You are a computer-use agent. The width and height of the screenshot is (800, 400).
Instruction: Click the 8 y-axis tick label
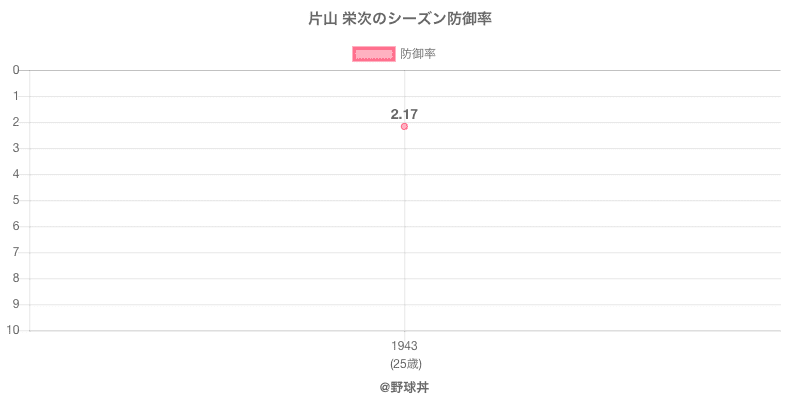pos(17,278)
